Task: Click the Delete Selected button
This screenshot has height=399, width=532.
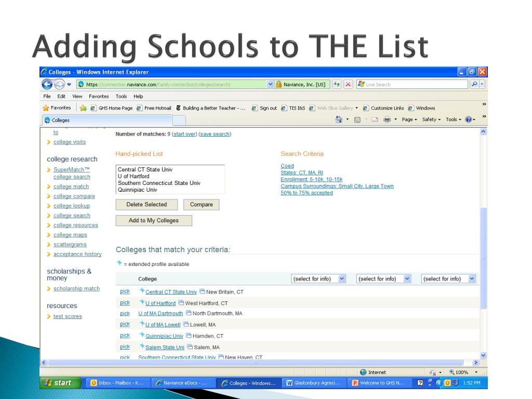Action: pyautogui.click(x=147, y=205)
